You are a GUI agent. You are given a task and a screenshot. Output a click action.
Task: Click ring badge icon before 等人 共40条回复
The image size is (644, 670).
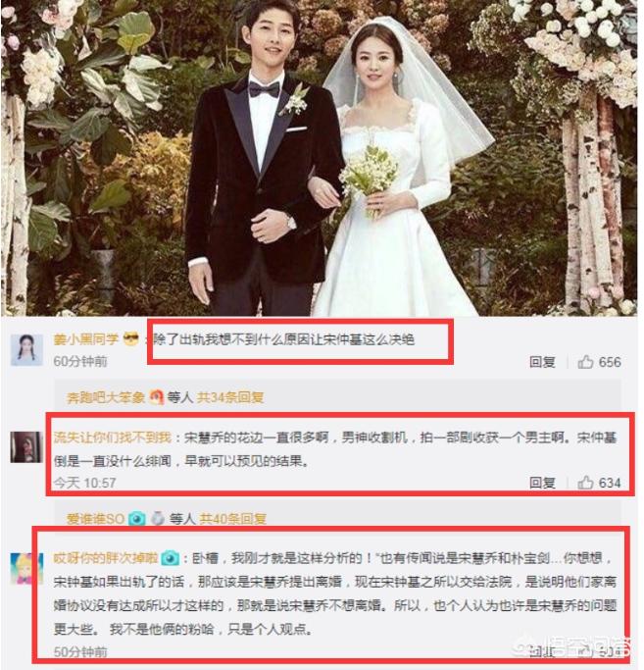(x=158, y=519)
